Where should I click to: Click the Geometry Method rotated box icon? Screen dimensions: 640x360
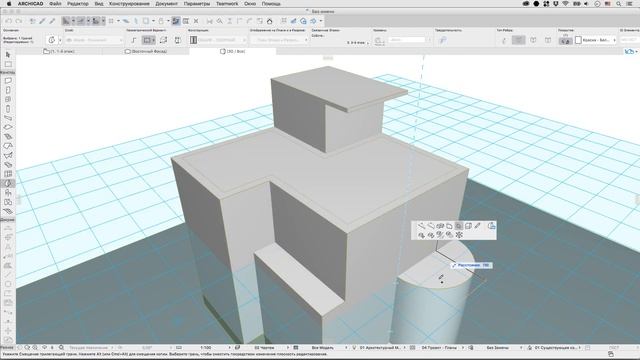click(x=163, y=40)
